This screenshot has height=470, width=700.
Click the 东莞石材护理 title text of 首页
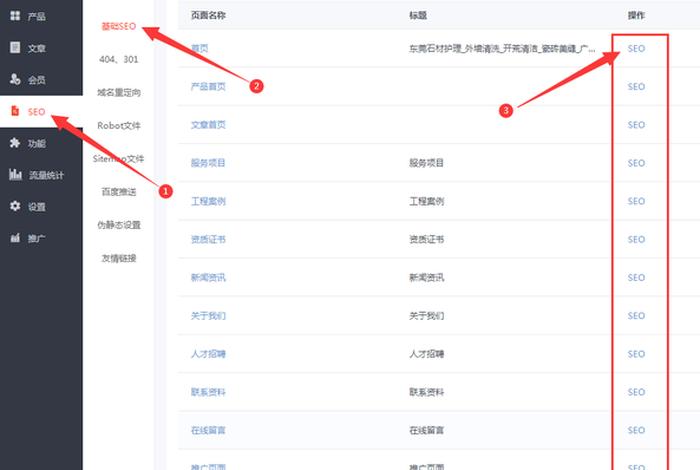pos(502,48)
